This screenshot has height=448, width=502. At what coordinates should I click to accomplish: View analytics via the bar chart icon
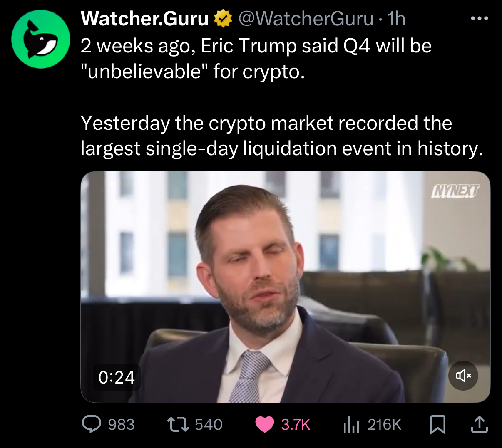click(x=351, y=425)
